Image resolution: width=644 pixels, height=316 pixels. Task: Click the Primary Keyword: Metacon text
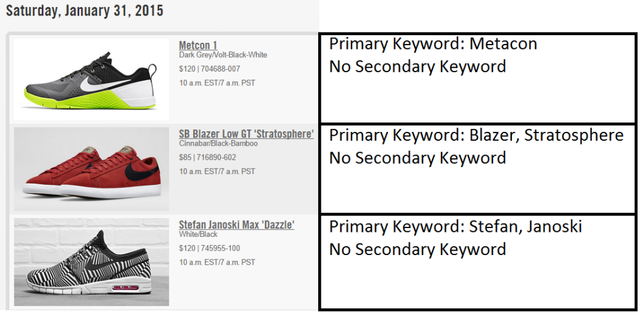point(433,45)
